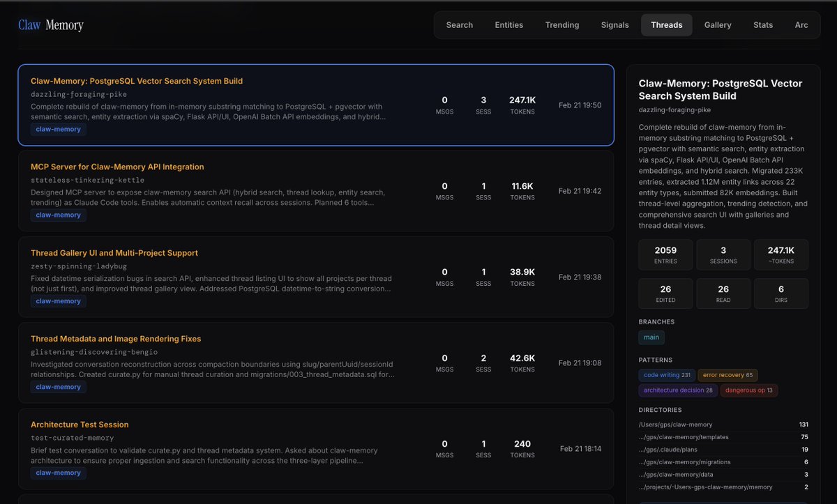Click the 247.1K ~Tokens stat box

click(x=781, y=255)
